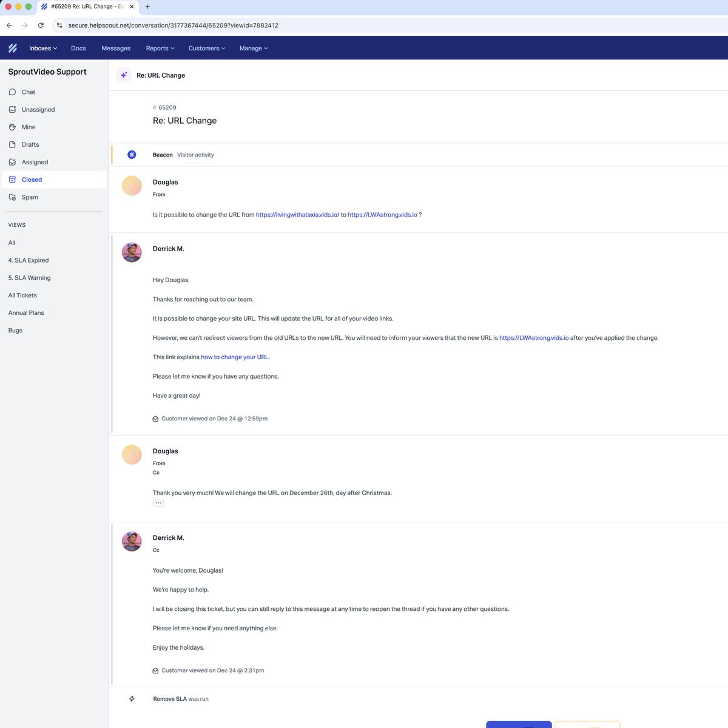Open the Annual Plans view
The image size is (728, 728).
coord(26,313)
